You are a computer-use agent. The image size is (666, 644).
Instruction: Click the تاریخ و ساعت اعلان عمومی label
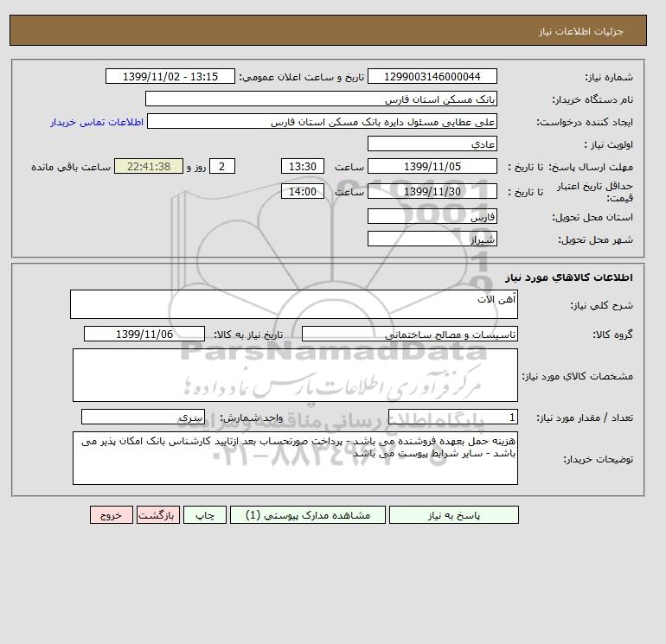click(x=302, y=77)
